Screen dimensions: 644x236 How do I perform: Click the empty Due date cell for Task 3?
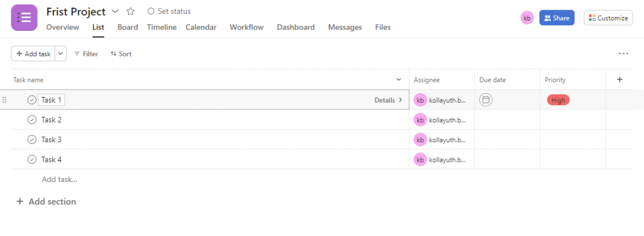click(x=508, y=139)
